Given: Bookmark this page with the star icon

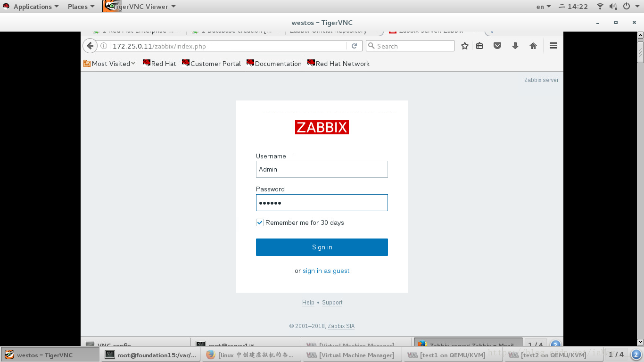Looking at the screenshot, I should [465, 46].
